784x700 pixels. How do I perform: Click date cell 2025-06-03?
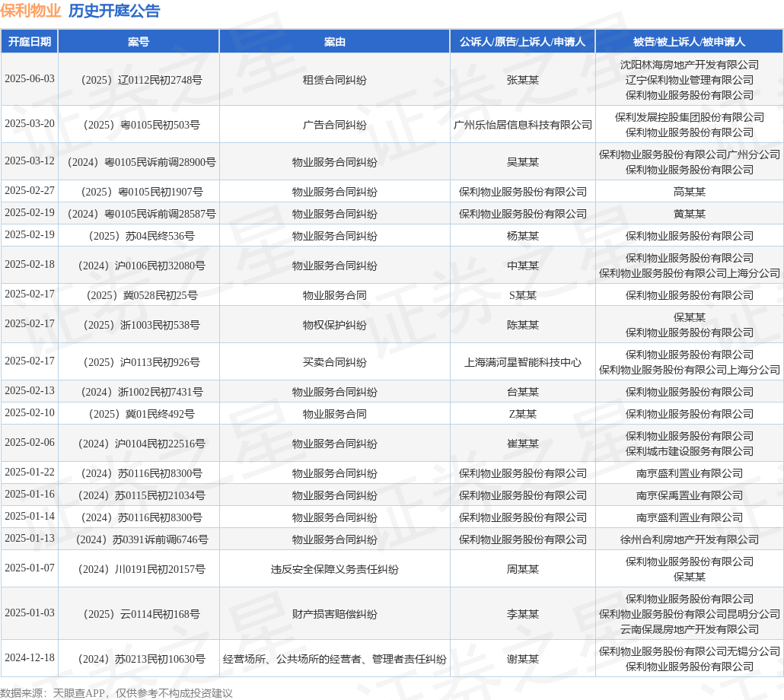(x=30, y=79)
